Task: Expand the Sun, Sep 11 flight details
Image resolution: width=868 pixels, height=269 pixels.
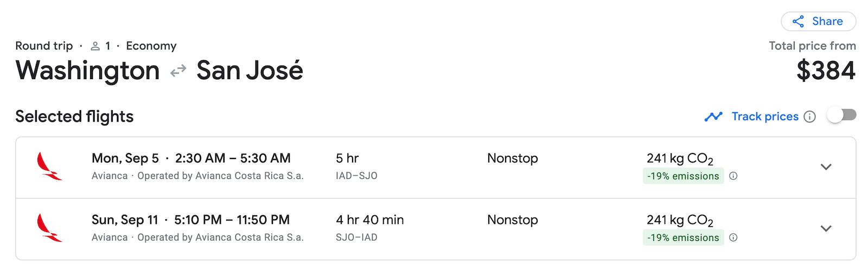Action: point(826,228)
